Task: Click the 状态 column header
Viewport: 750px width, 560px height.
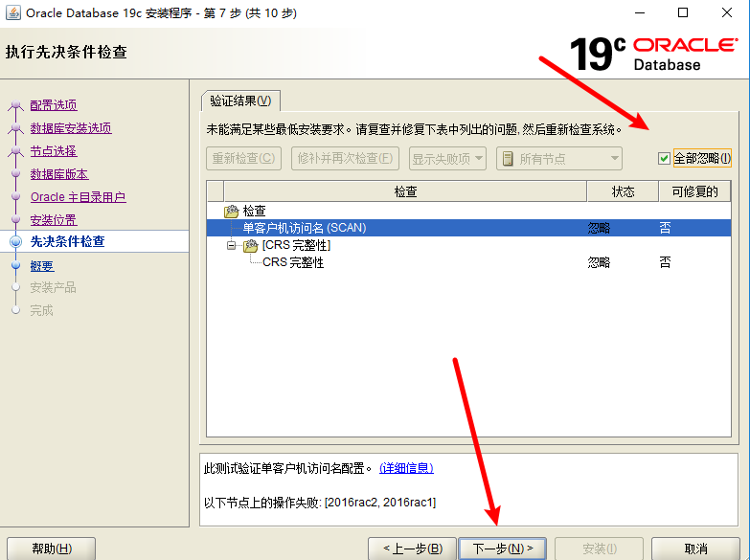Action: pos(623,191)
